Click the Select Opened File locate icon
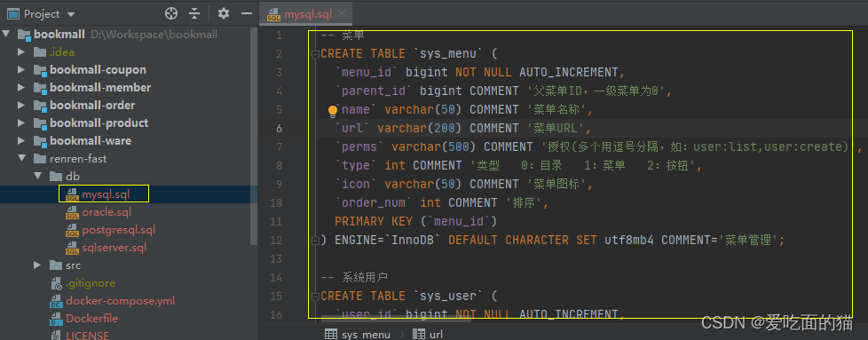This screenshot has width=868, height=340. (171, 14)
